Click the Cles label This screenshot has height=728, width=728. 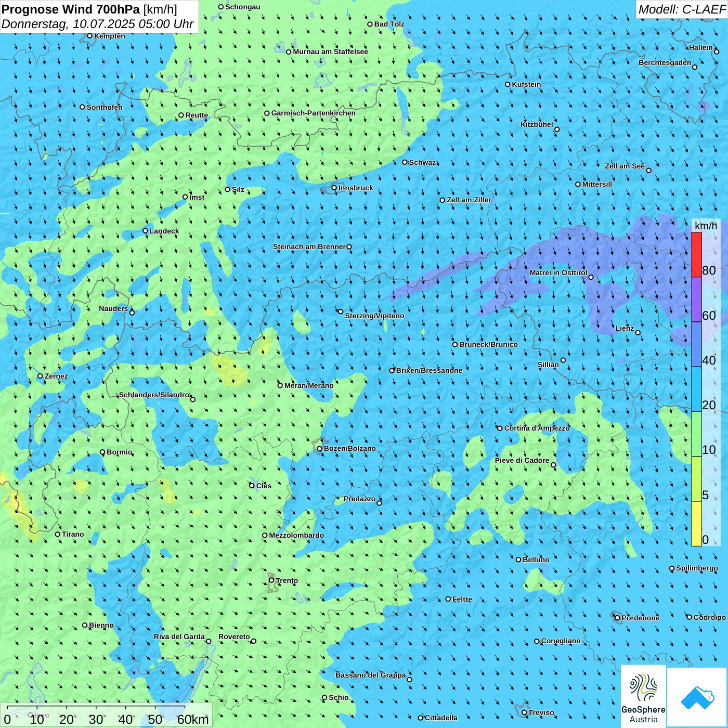pyautogui.click(x=264, y=486)
